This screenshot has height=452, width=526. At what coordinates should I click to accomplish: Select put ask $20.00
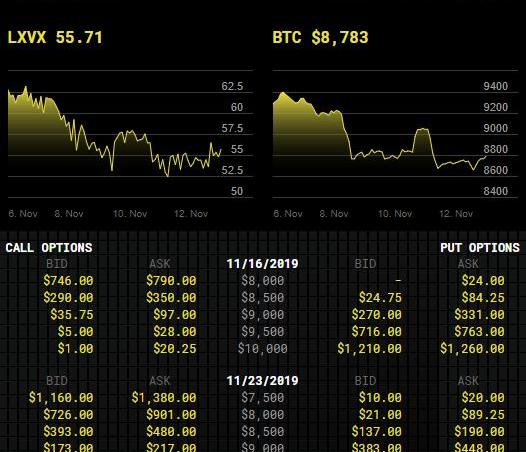[483, 398]
